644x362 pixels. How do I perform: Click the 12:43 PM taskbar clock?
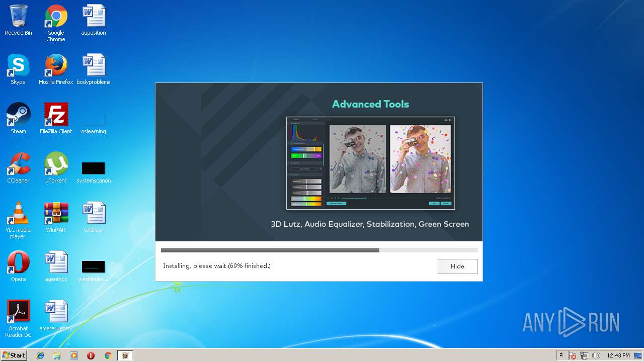point(618,355)
